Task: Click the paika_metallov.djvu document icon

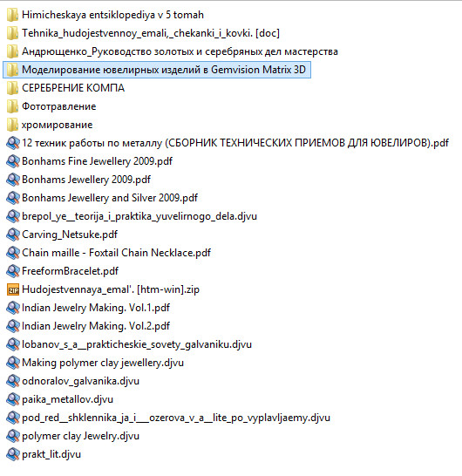Action: pos(13,399)
